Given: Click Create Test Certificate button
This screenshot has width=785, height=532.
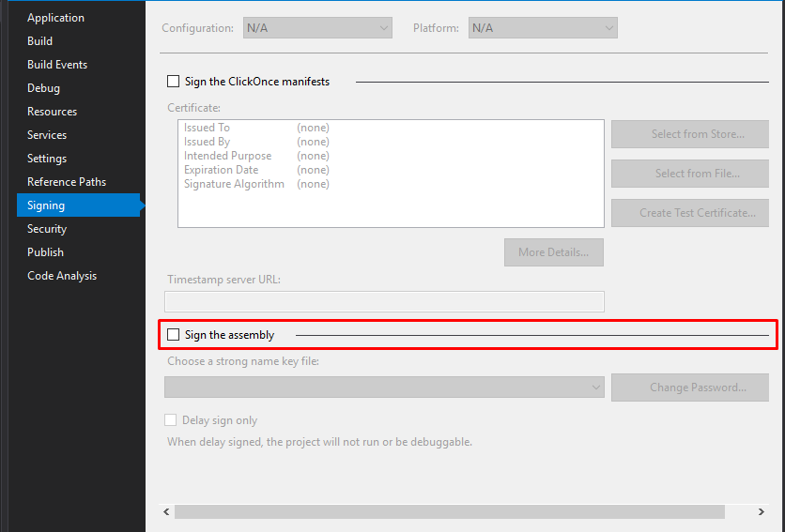Looking at the screenshot, I should click(690, 213).
